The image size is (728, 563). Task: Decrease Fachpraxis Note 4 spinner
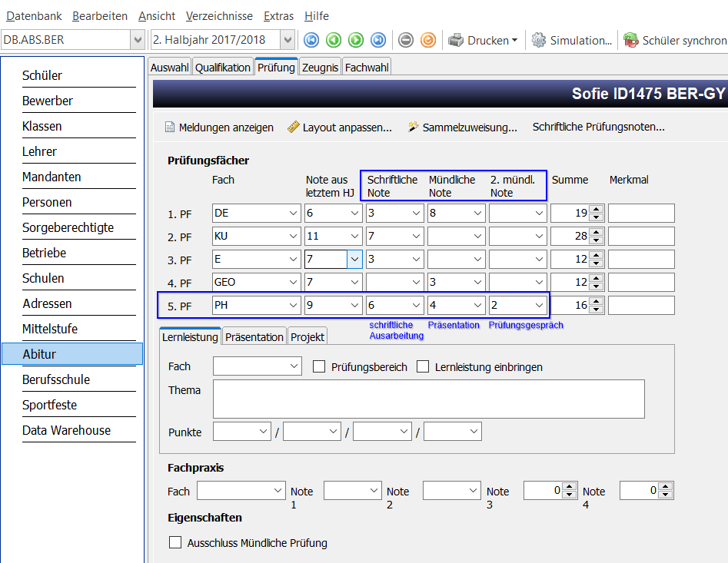point(666,495)
